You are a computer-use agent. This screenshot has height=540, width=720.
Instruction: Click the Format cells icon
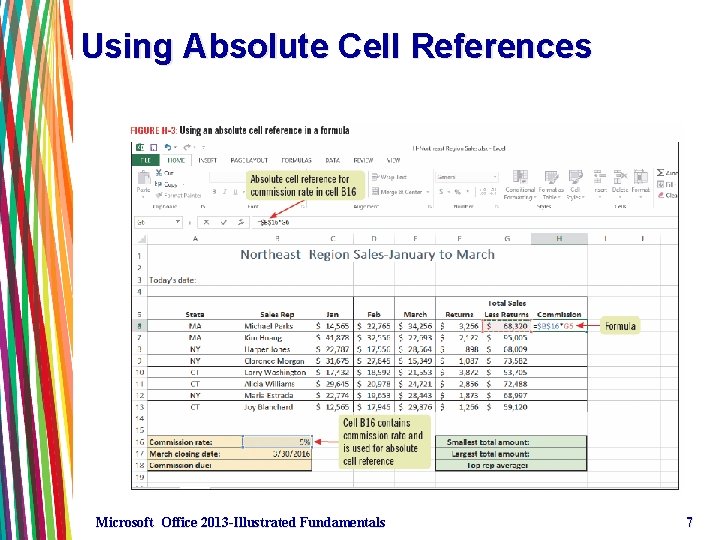640,176
